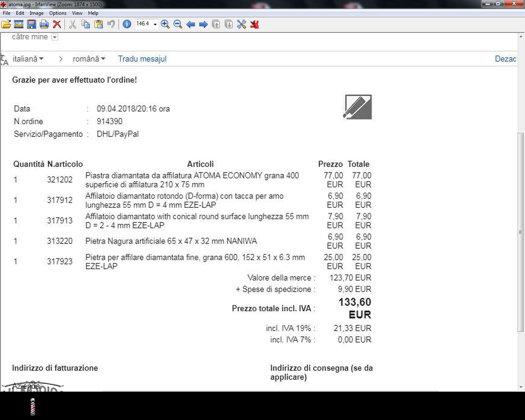
Task: Open the View menu
Action: 77,13
